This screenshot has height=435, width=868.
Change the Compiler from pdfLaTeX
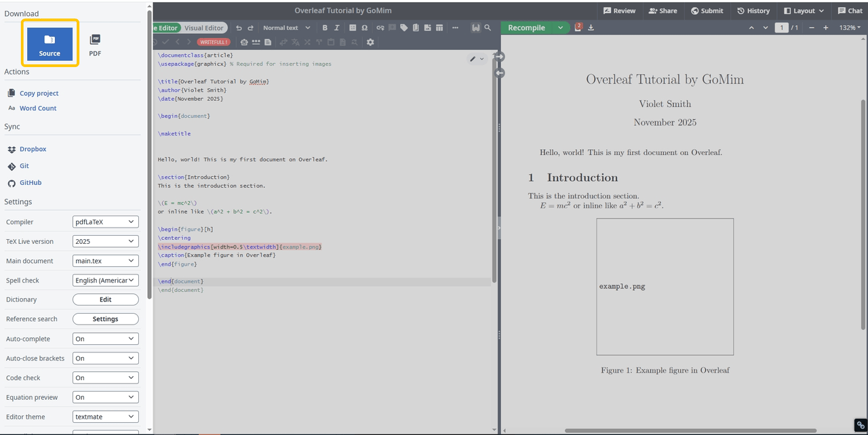[105, 222]
